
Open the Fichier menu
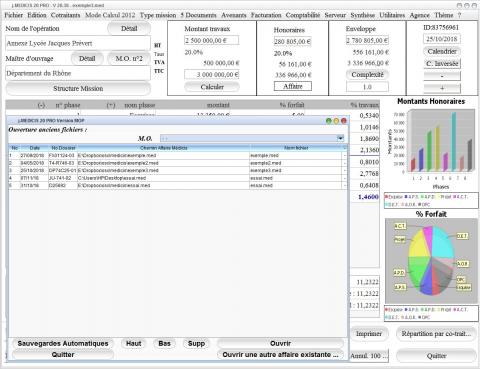[x=13, y=15]
